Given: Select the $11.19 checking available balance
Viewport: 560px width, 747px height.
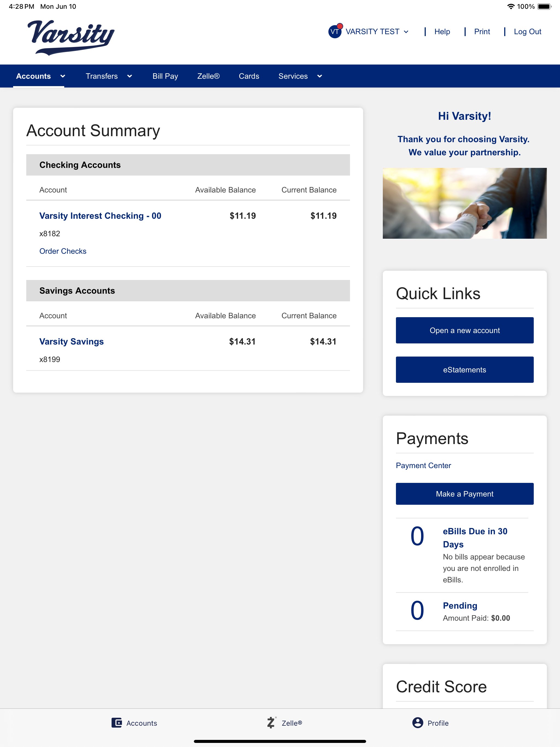Looking at the screenshot, I should [x=243, y=215].
